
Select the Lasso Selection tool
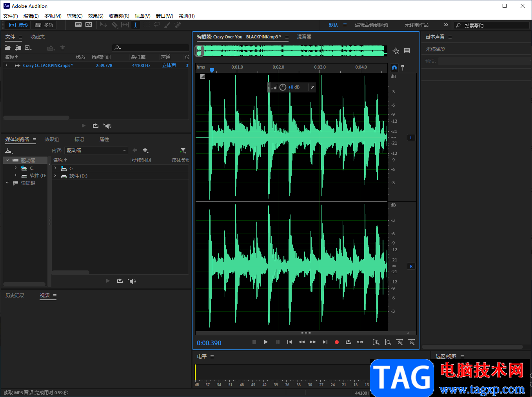(x=157, y=25)
